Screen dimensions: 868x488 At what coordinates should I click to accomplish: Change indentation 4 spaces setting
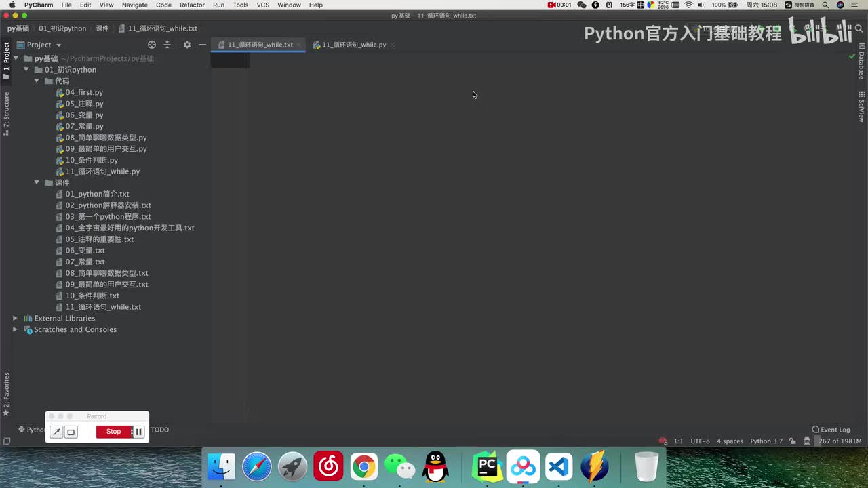(730, 441)
